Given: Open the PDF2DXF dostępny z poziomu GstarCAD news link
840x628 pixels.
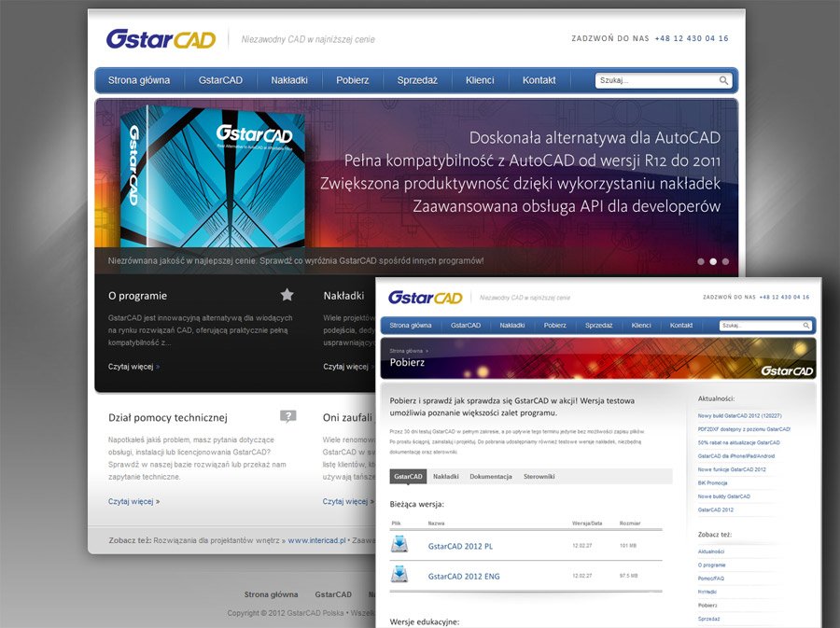Looking at the screenshot, I should pyautogui.click(x=744, y=429).
